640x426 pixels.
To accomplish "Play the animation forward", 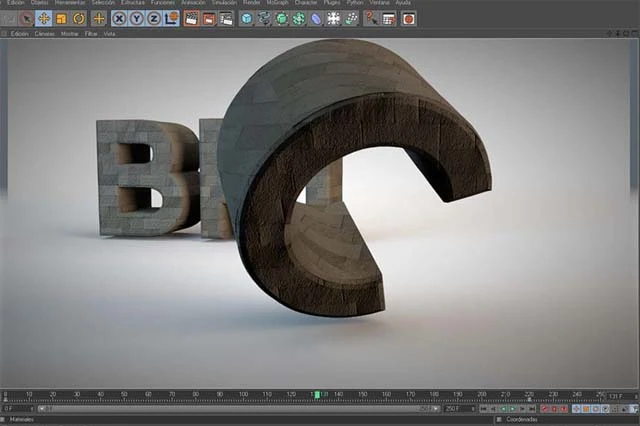I will (512, 408).
